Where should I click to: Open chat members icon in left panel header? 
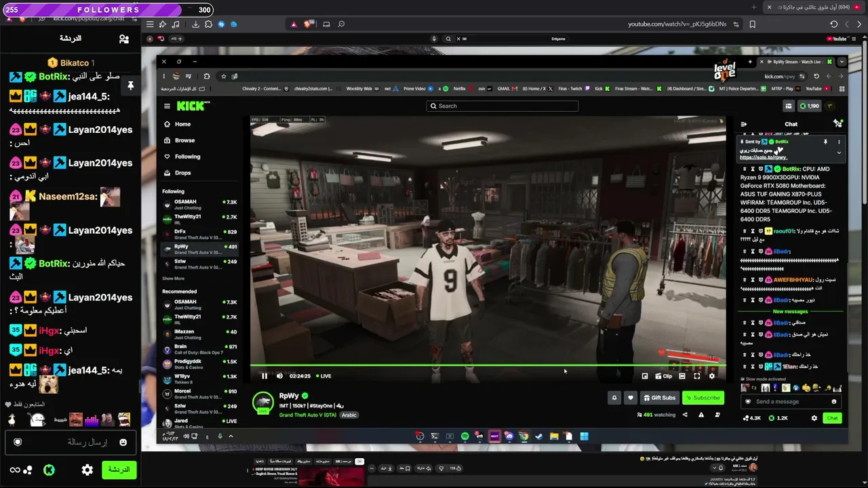(124, 39)
